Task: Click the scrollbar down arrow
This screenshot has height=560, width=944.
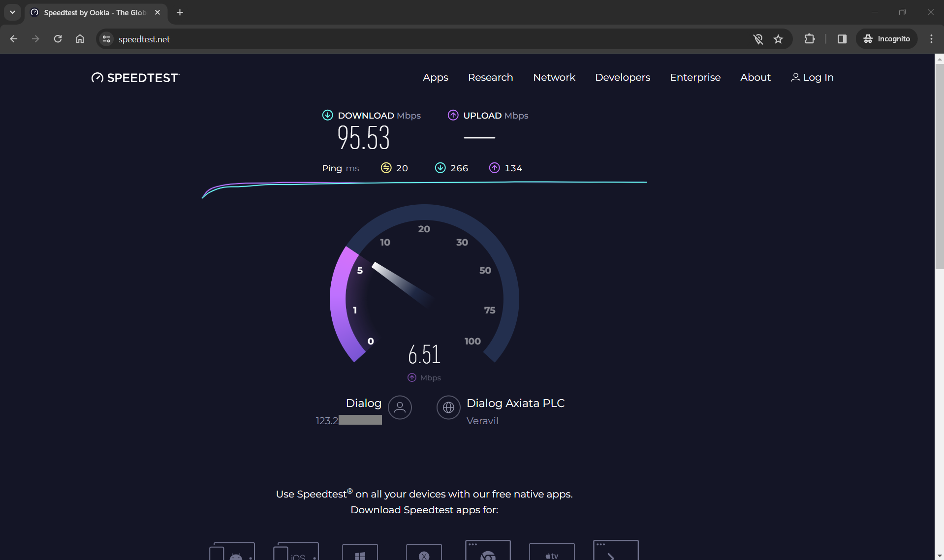Action: point(939,556)
